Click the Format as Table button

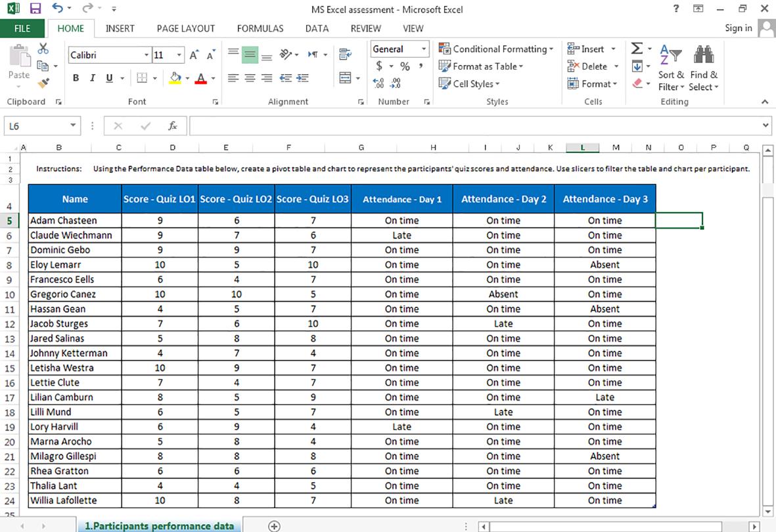481,66
